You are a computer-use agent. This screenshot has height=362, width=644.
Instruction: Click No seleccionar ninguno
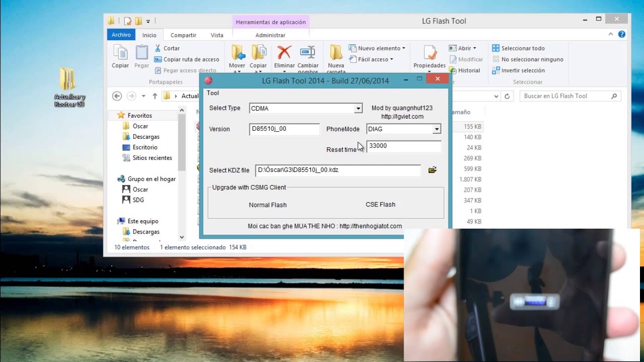pos(528,59)
